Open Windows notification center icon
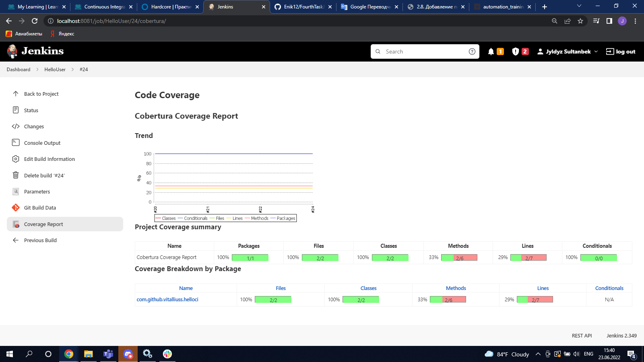Image resolution: width=644 pixels, height=362 pixels. click(x=632, y=354)
